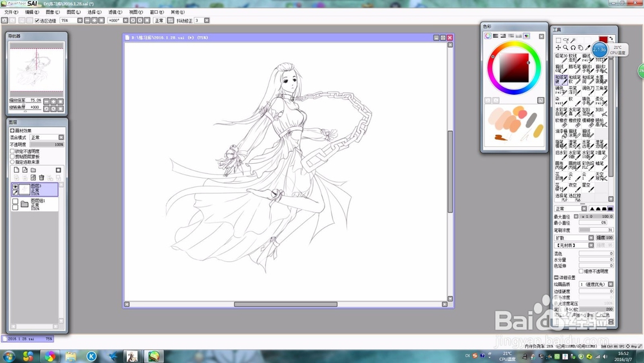Pick a hue on the color wheel ring
Viewport: 644px width, 363px height.
tap(514, 44)
